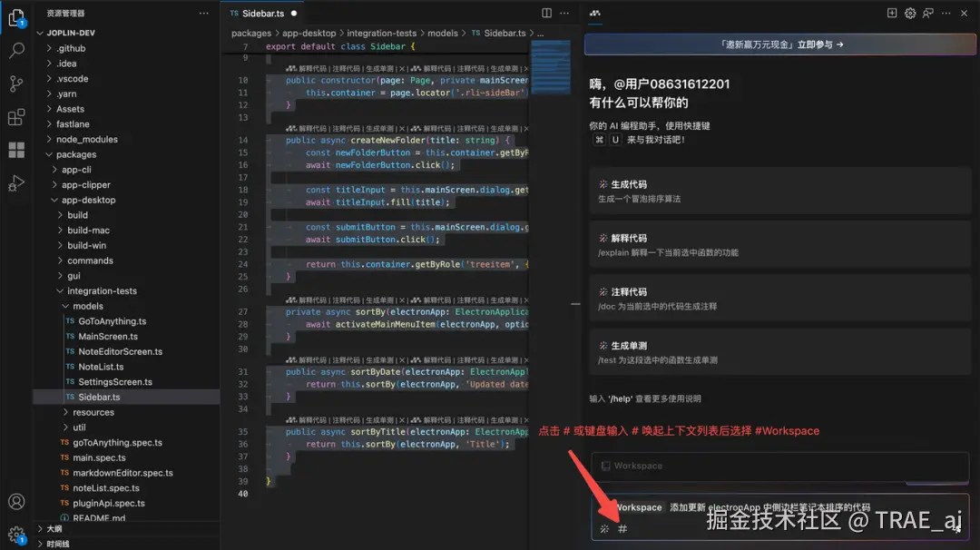Open the Run and Debug view
This screenshot has height=550, width=980.
(x=15, y=182)
